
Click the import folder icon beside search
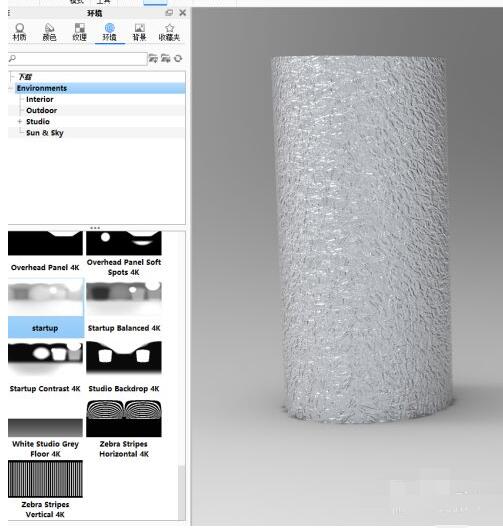(153, 59)
